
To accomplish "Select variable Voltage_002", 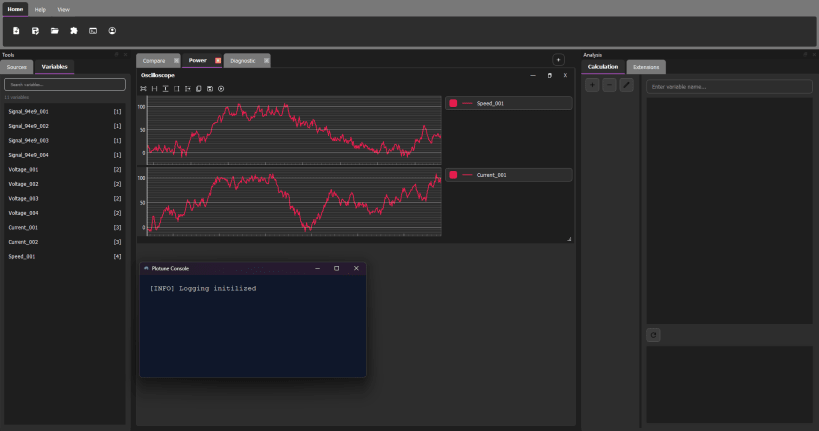I will pos(65,184).
